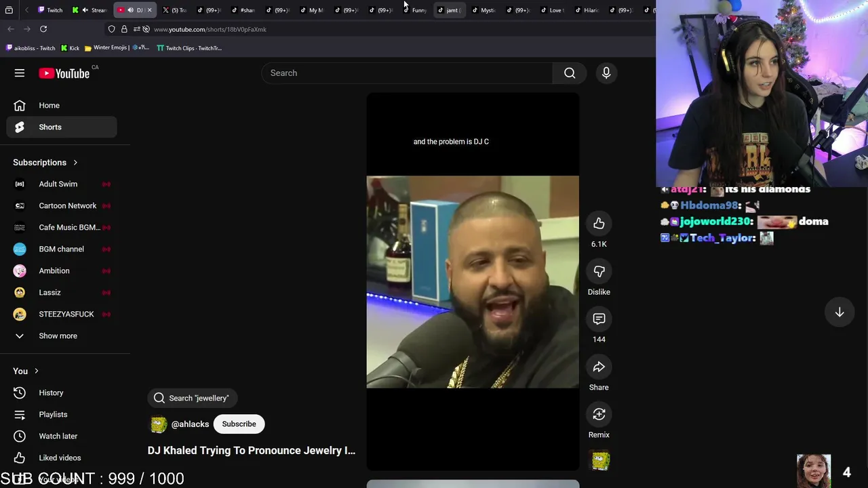The image size is (868, 488).
Task: Open the BGM channel subscription
Action: pos(62,249)
